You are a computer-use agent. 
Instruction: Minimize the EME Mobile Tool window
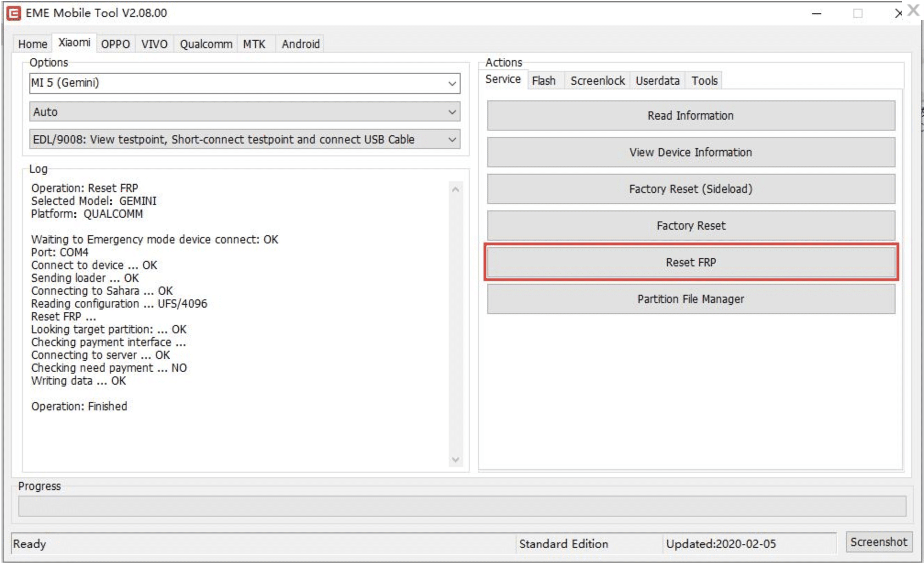(817, 14)
